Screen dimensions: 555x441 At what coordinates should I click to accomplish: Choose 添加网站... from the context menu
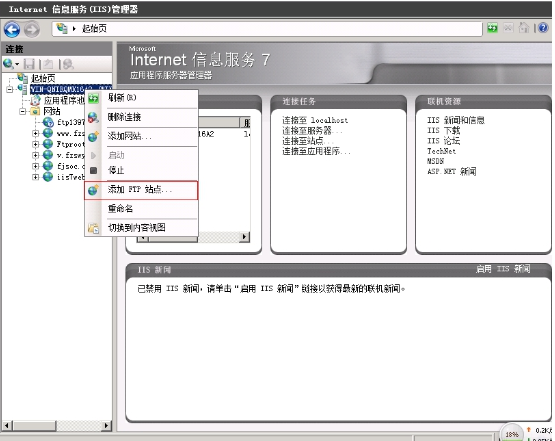coord(141,136)
